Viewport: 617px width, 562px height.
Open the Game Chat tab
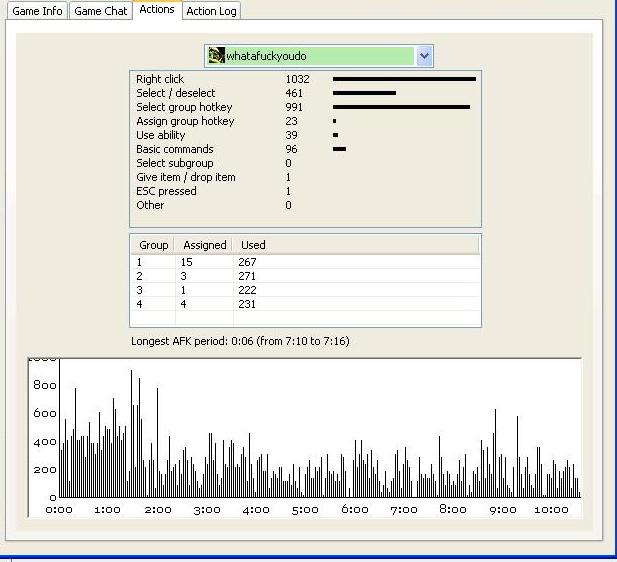coord(101,11)
